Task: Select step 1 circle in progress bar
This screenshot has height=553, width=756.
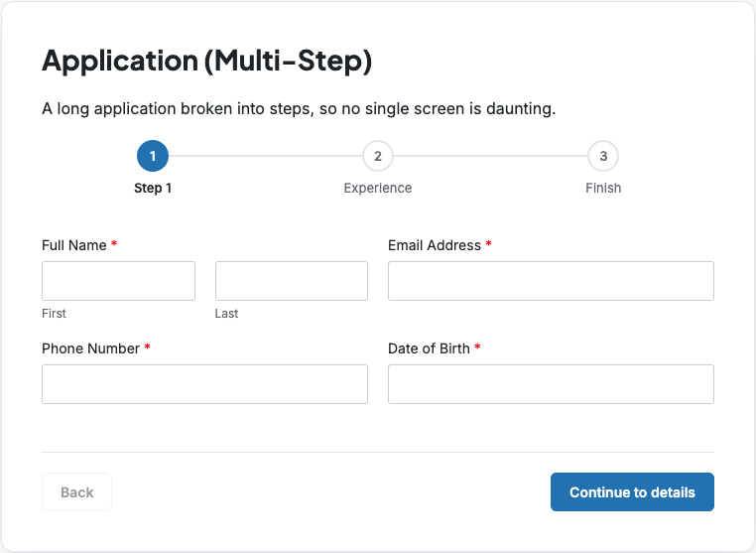Action: [153, 156]
